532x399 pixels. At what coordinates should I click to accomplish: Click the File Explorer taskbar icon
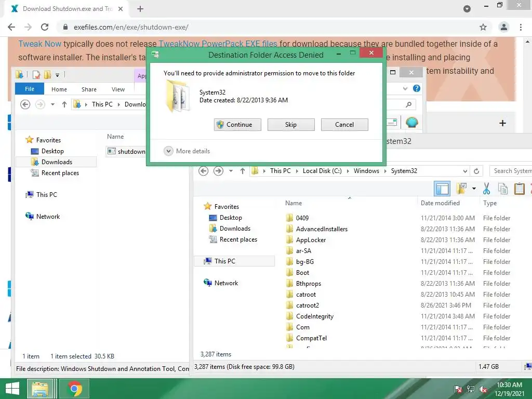tap(40, 389)
